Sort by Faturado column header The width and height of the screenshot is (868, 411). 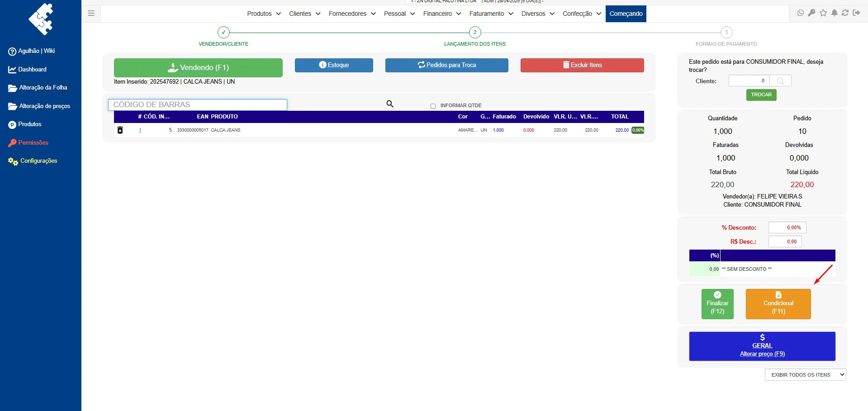504,117
